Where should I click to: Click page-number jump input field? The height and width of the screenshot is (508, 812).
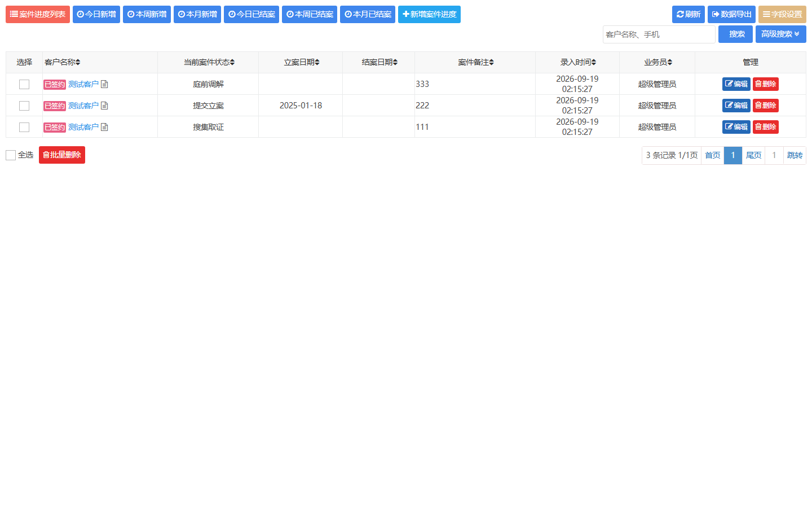[774, 155]
